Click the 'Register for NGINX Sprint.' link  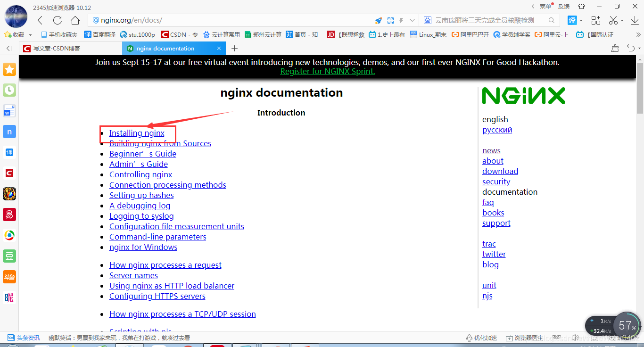tap(328, 71)
